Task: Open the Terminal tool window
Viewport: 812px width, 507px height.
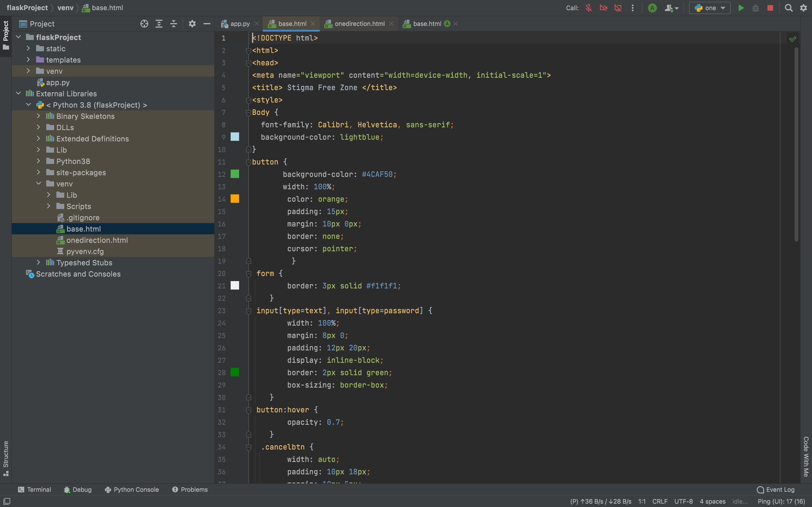Action: (35, 490)
